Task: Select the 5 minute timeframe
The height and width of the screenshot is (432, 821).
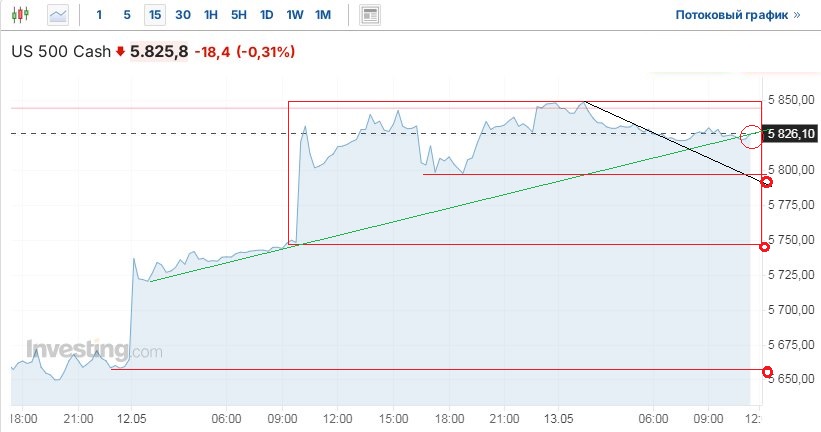Action: 126,15
